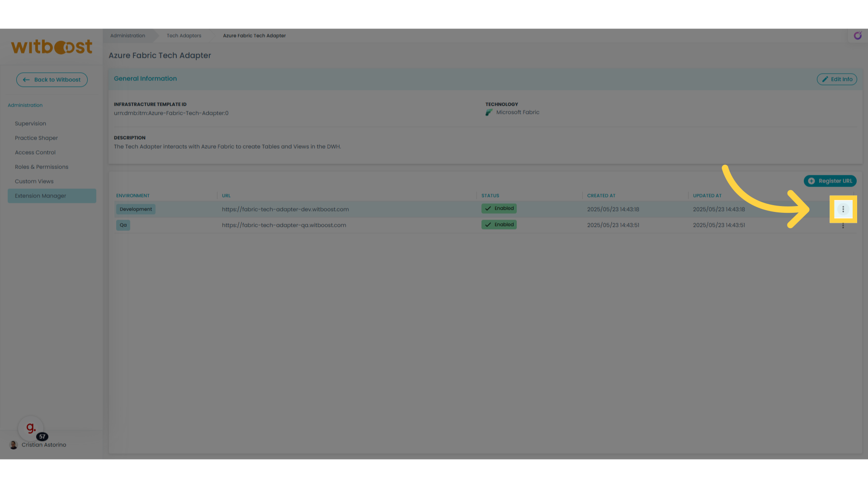
Task: Click the Enabled status of the Qa row
Action: (x=499, y=225)
